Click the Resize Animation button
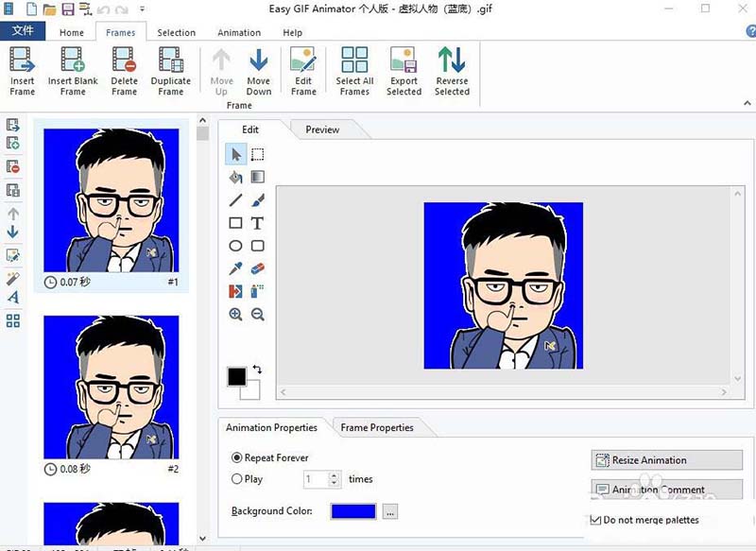Viewport: 756px width, 551px height. click(666, 459)
